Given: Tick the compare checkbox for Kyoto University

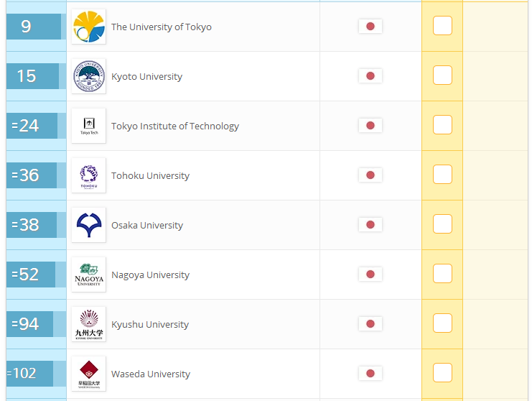Looking at the screenshot, I should click(442, 75).
